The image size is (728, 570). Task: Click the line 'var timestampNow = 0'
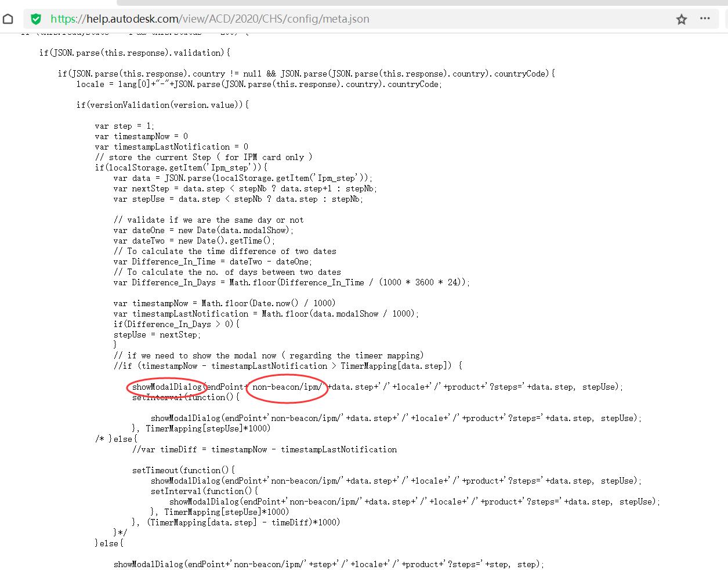tap(142, 136)
